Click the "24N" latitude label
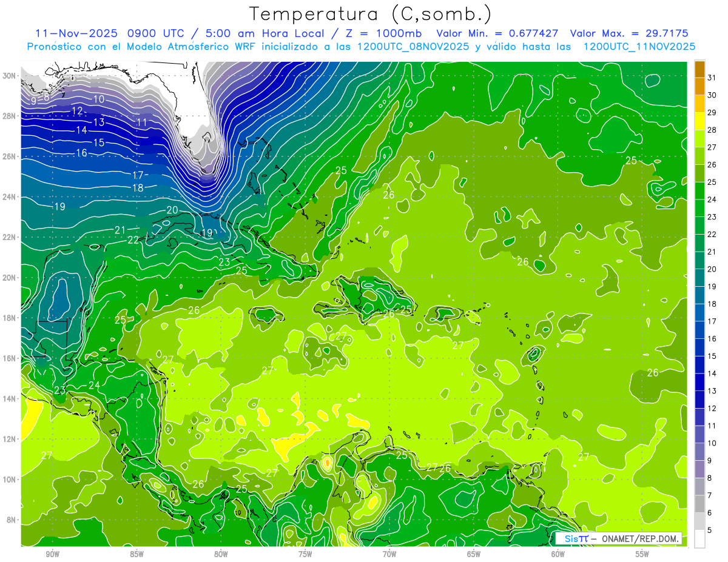 pos(10,197)
